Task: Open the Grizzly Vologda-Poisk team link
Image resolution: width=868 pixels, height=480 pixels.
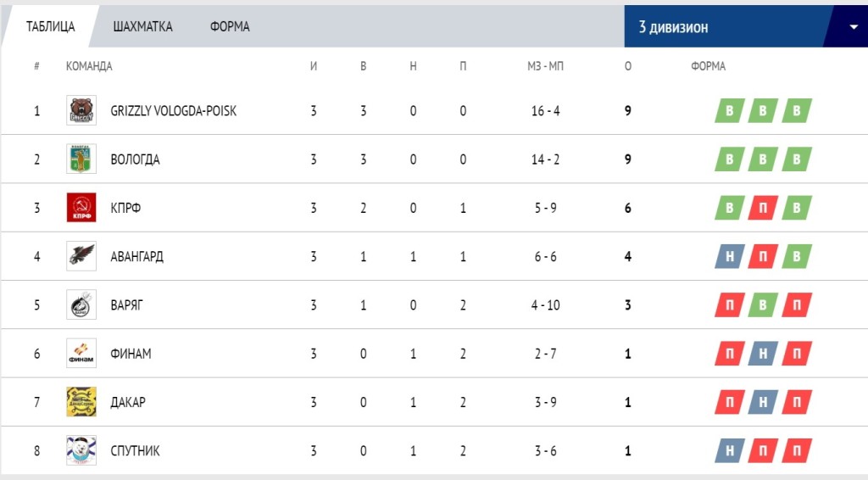Action: (173, 111)
